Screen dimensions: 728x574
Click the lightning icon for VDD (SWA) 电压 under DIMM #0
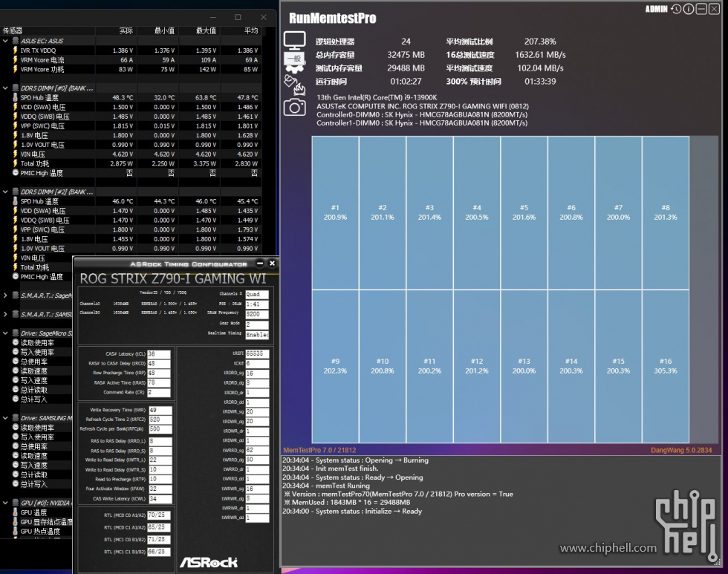[16, 107]
